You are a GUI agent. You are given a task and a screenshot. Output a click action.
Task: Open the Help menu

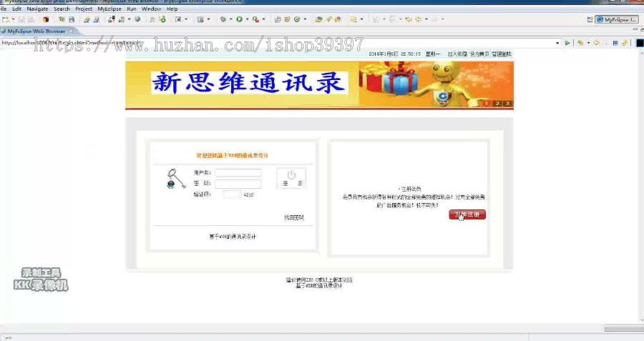pos(172,9)
